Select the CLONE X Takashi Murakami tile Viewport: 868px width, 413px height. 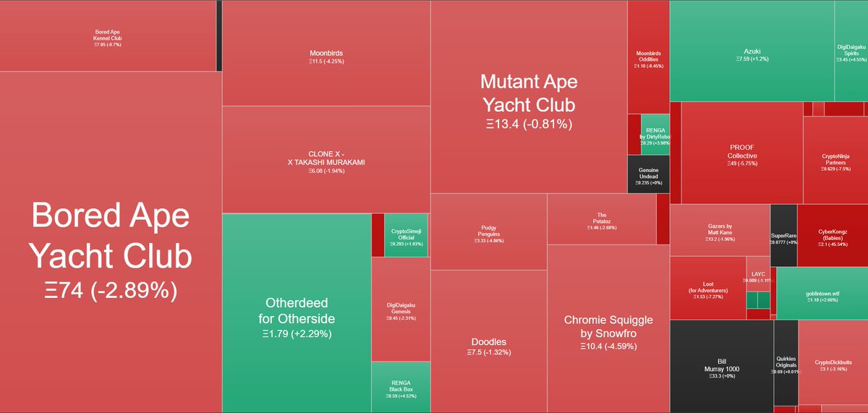click(326, 160)
